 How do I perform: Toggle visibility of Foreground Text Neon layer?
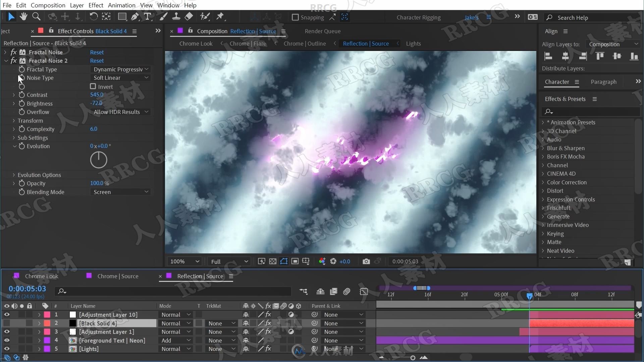click(6, 340)
